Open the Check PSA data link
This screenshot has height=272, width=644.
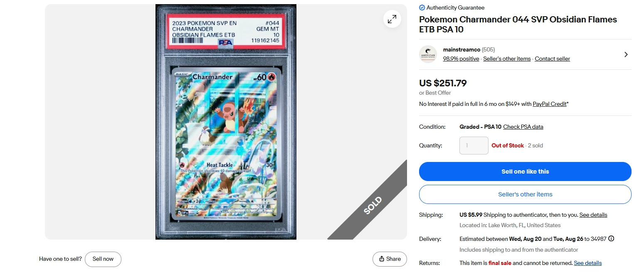point(523,127)
